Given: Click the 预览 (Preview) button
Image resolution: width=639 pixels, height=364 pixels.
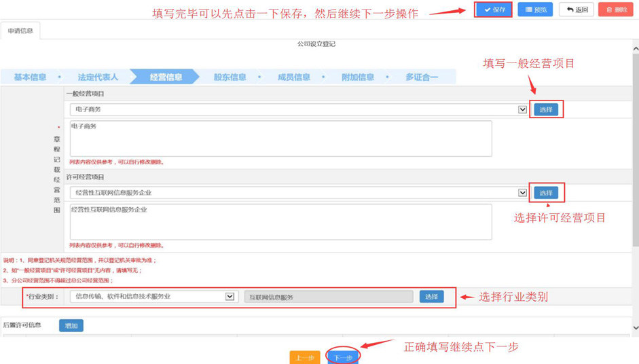Looking at the screenshot, I should tap(535, 10).
